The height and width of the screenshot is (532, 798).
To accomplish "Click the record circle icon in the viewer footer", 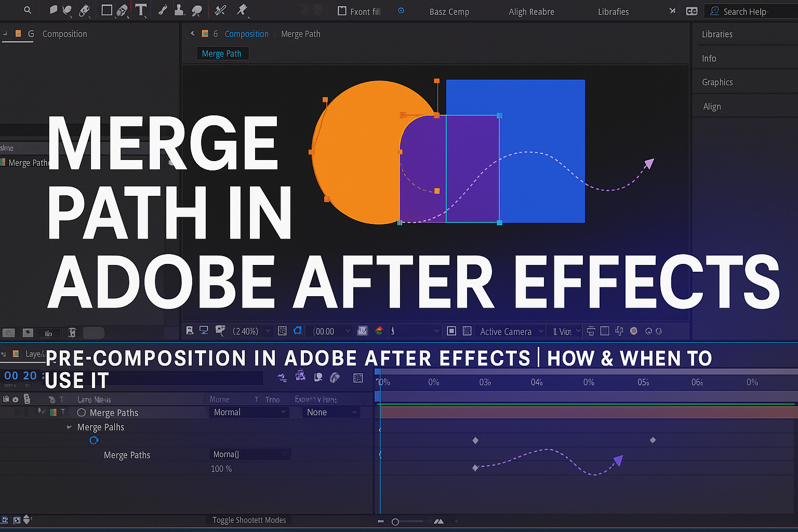I will [x=634, y=330].
